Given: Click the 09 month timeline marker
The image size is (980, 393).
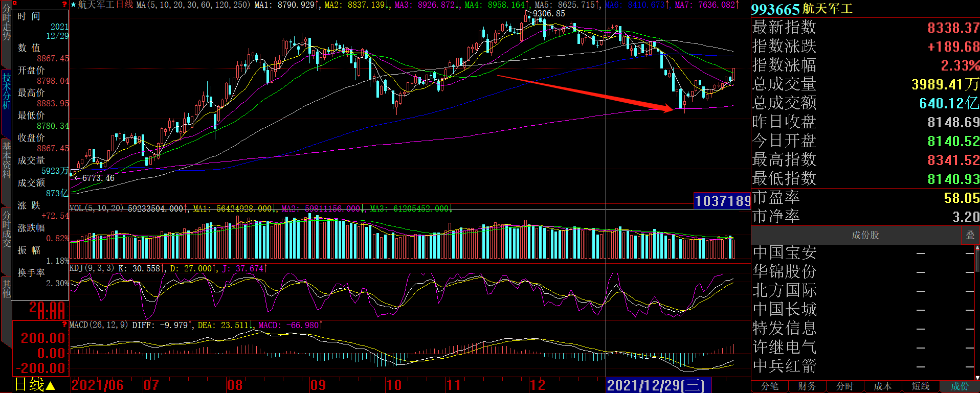Looking at the screenshot, I should (x=318, y=385).
